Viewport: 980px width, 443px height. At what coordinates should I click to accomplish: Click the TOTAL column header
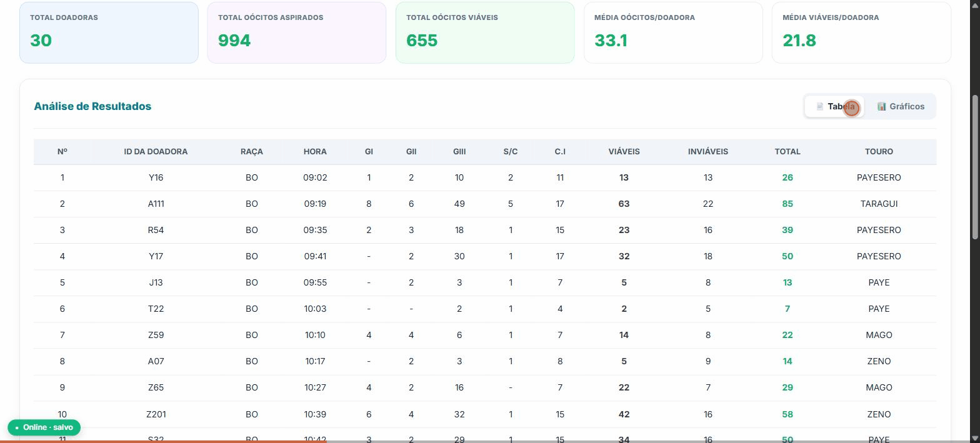pyautogui.click(x=787, y=152)
